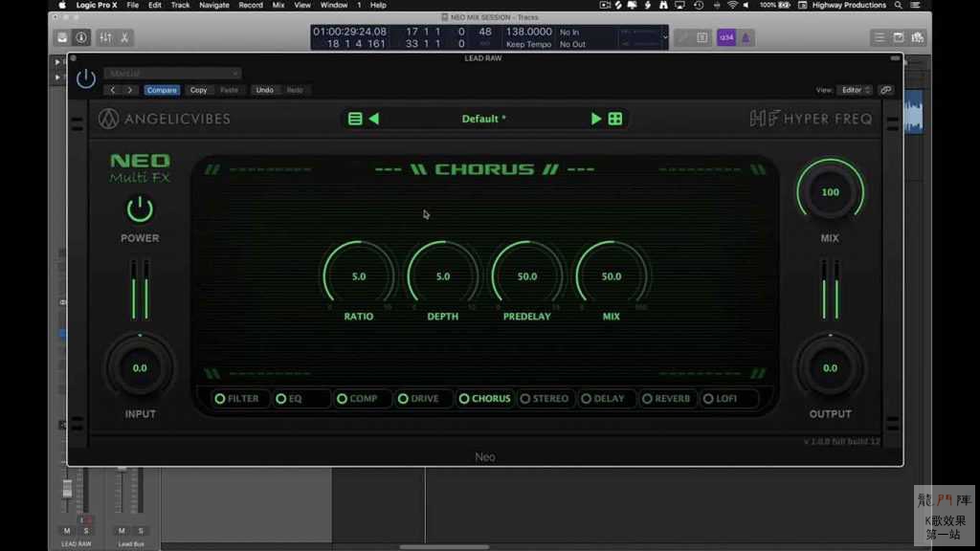Screen dimensions: 980x551
Task: Click the Compare button
Action: point(162,90)
